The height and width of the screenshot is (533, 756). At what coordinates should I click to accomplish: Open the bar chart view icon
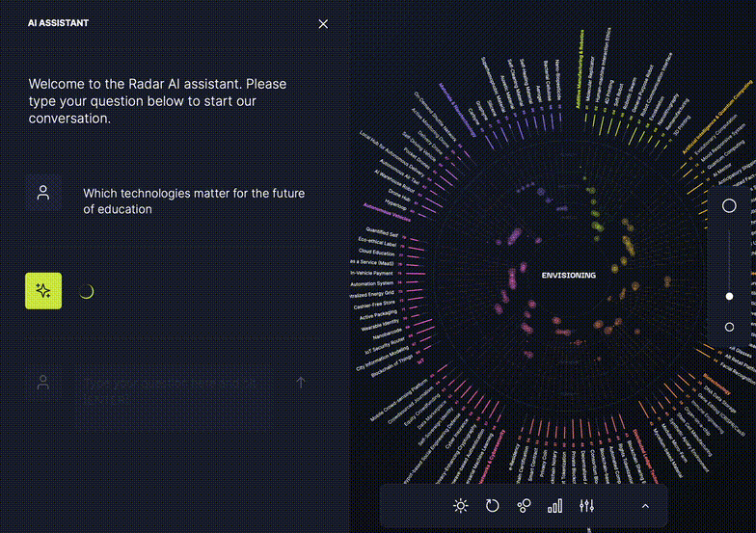click(x=554, y=506)
